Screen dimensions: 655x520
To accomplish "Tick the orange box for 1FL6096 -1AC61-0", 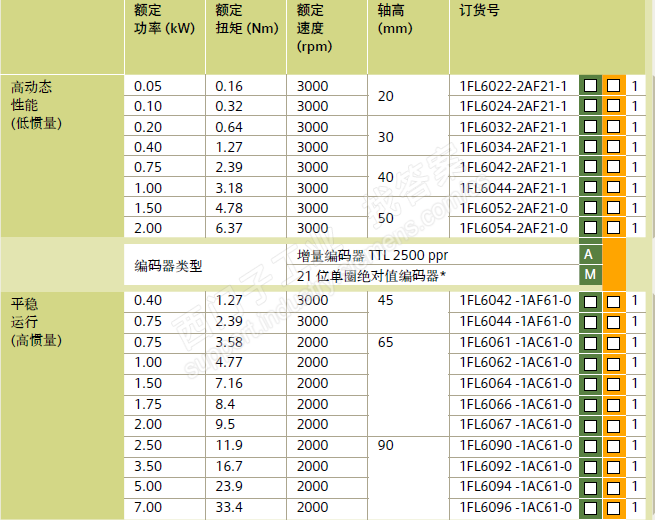I will [x=613, y=508].
